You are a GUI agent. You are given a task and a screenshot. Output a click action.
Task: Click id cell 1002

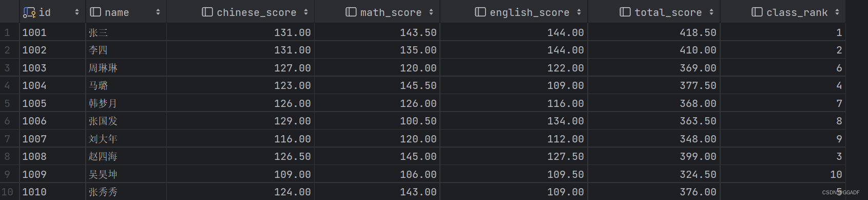tap(52, 50)
